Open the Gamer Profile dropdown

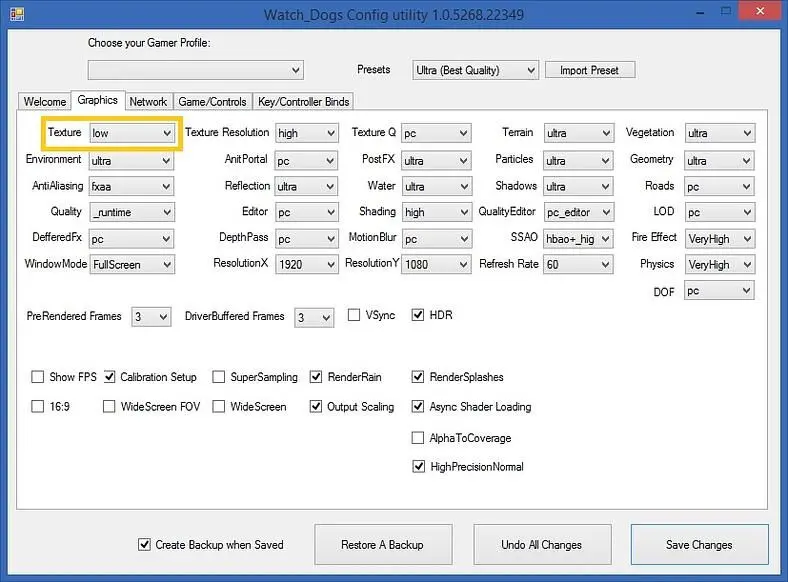click(195, 70)
